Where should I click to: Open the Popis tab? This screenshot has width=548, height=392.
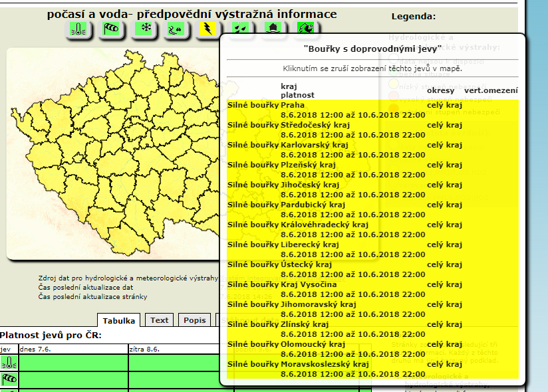coord(195,320)
